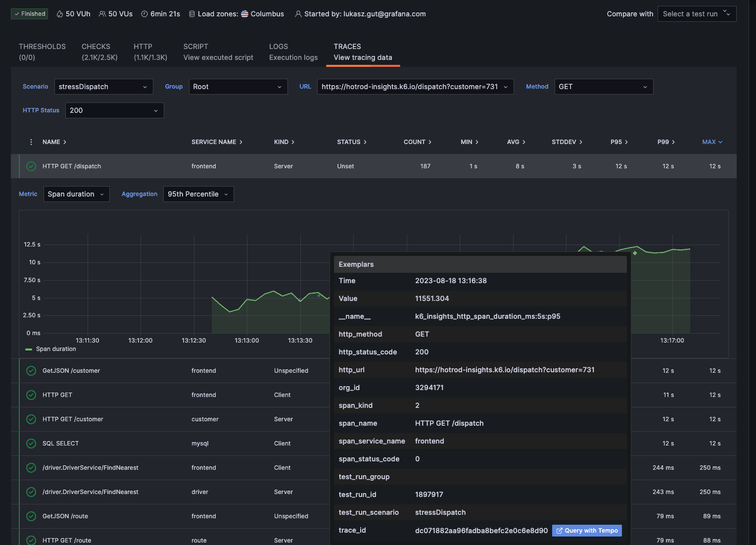Viewport: 756px width, 545px height.
Task: Expand the Select a test run dropdown
Action: pos(697,14)
